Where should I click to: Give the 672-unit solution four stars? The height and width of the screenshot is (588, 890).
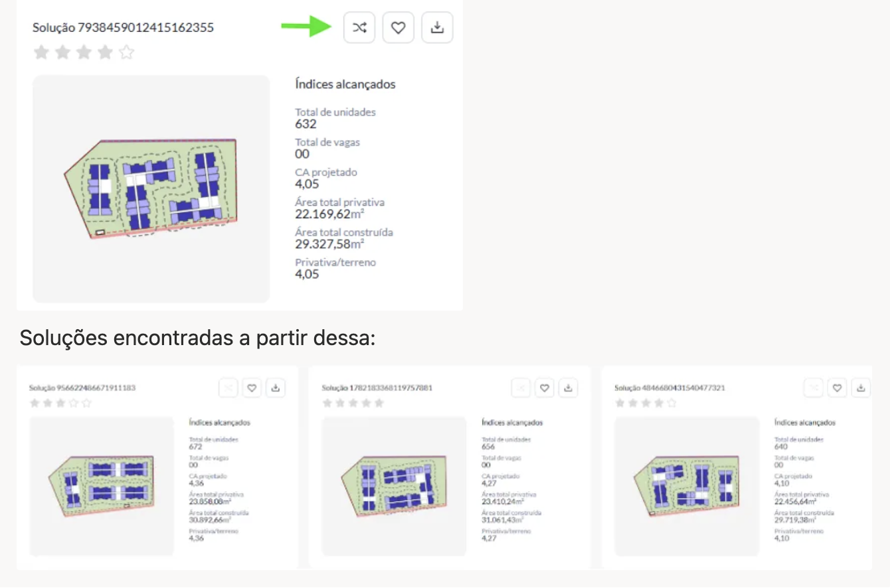[x=74, y=403]
